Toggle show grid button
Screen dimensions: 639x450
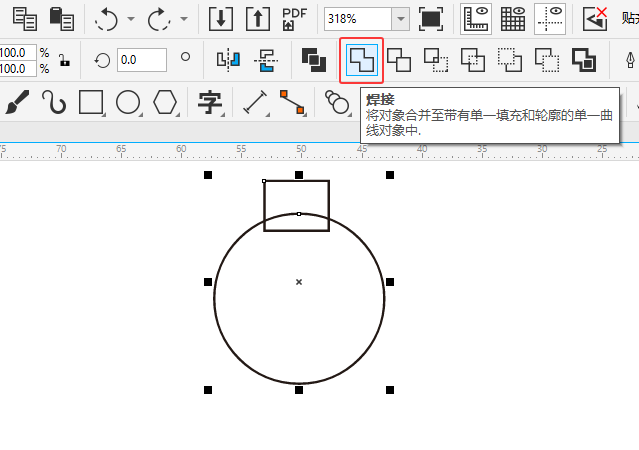[x=513, y=19]
